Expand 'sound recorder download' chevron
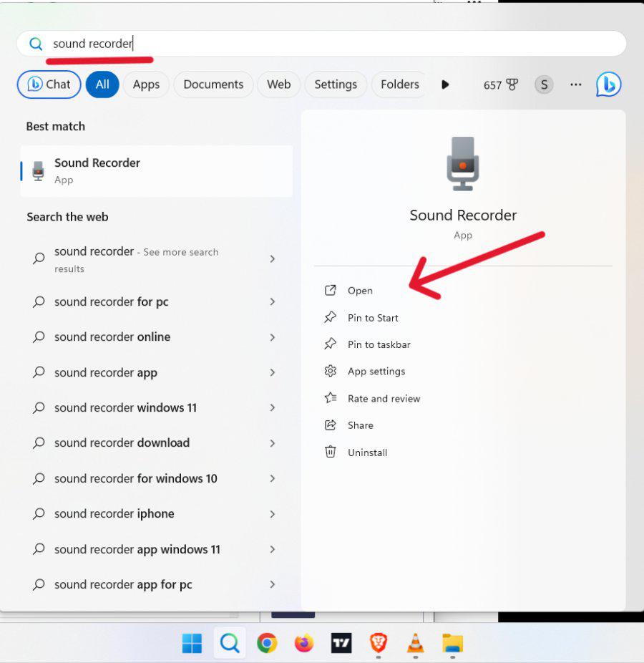Image resolution: width=644 pixels, height=663 pixels. pos(273,443)
